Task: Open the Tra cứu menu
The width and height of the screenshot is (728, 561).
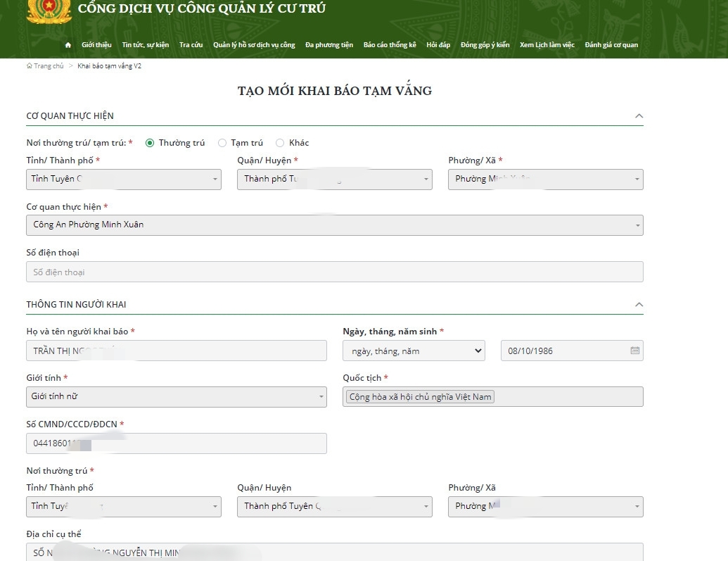Action: (191, 45)
